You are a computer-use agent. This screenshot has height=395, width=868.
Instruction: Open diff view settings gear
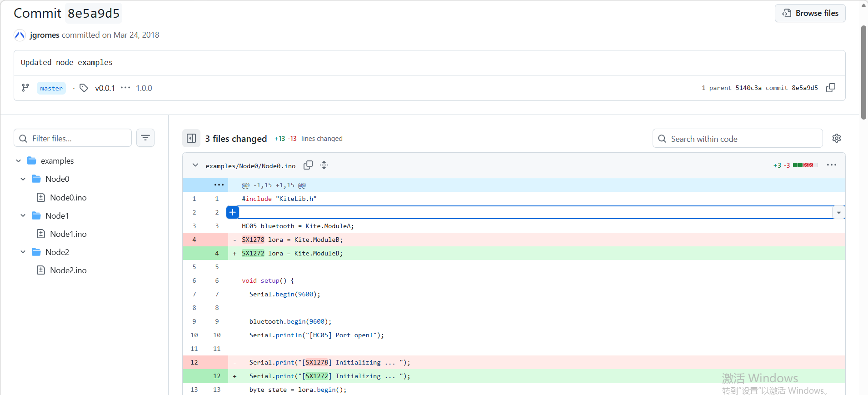[x=837, y=138]
